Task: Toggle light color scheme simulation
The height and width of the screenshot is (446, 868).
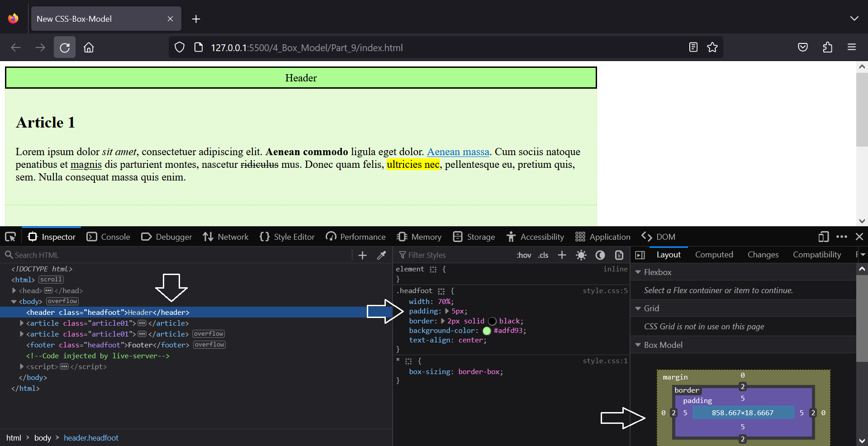Action: [581, 255]
